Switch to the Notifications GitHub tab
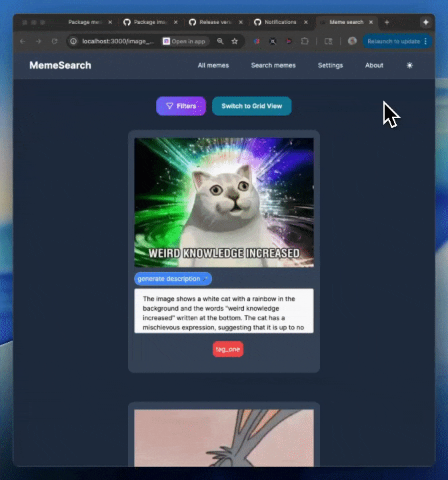The width and height of the screenshot is (448, 480). click(280, 22)
